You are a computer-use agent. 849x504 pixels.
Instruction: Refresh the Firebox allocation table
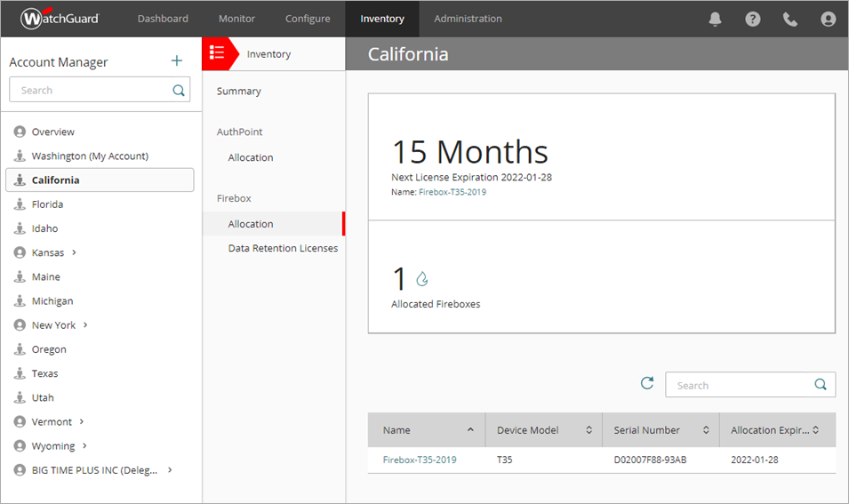(x=647, y=383)
